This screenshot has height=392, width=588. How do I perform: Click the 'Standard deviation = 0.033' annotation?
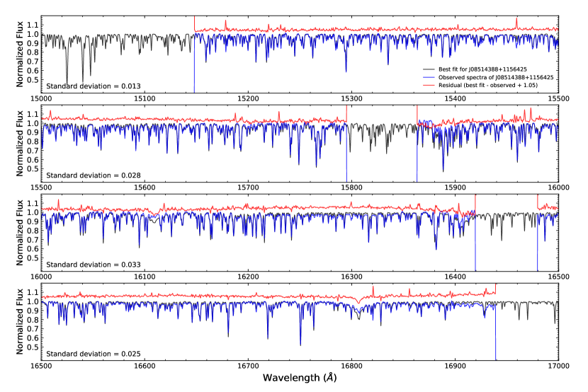94,265
